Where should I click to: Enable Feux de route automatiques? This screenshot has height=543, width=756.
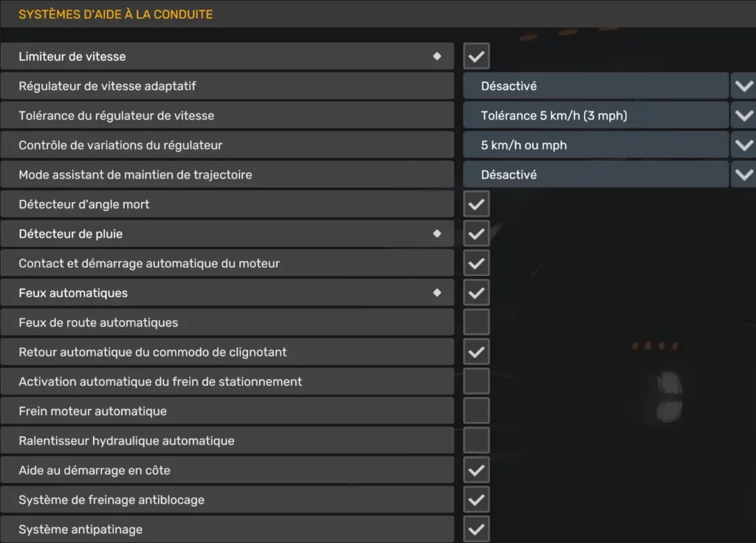[x=476, y=322]
